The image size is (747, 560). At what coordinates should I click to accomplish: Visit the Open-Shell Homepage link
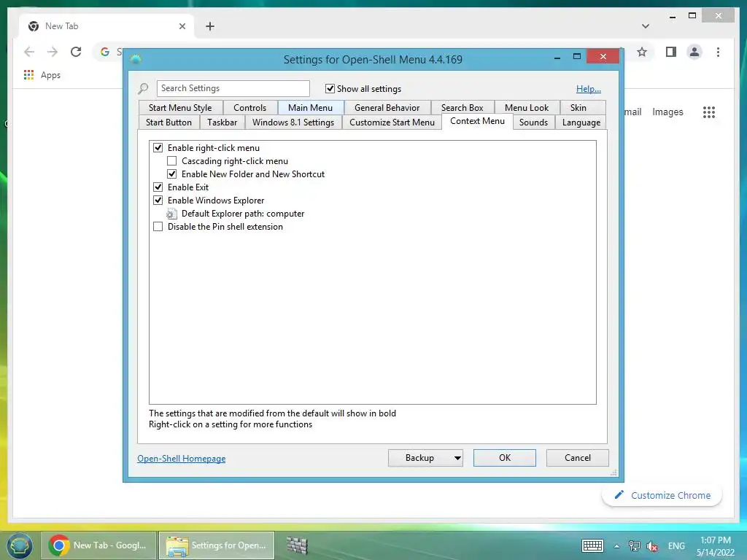tap(182, 458)
